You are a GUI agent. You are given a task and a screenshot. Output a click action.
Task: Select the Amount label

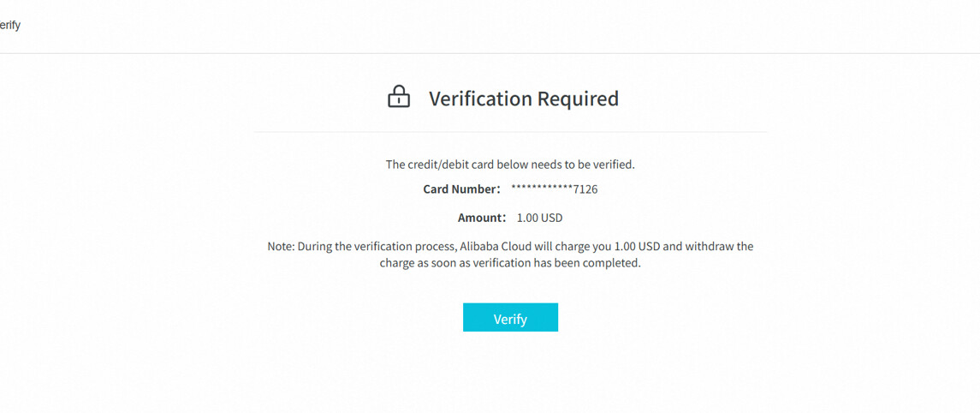click(482, 218)
